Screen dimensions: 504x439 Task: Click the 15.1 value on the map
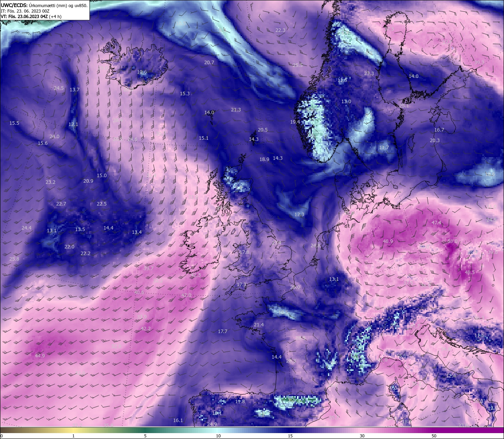(204, 138)
